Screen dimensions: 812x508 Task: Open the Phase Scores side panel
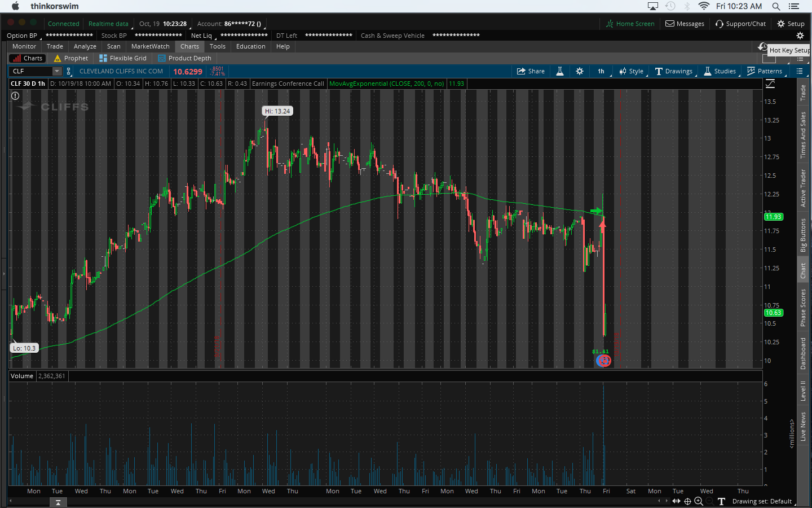(803, 308)
